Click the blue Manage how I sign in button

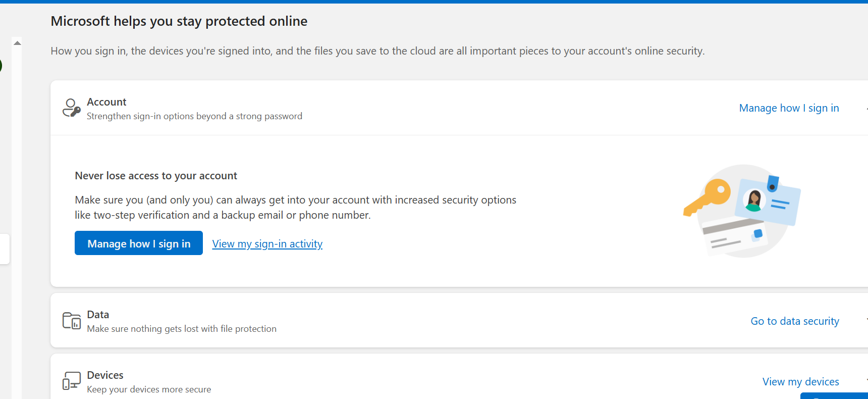click(138, 243)
